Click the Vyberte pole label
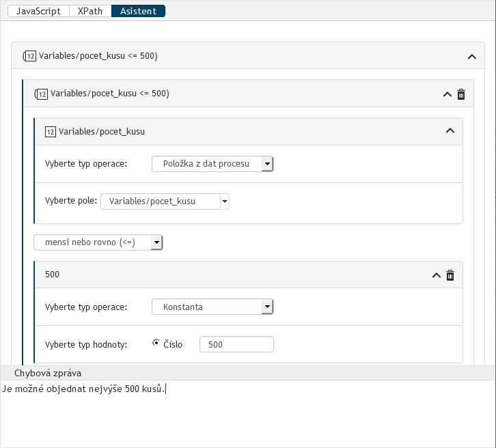496x448 pixels. [x=71, y=201]
